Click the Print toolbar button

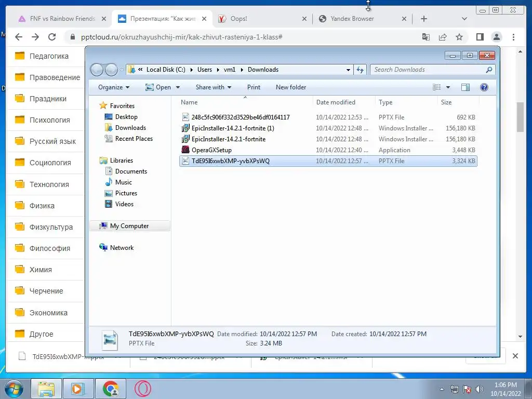point(254,87)
